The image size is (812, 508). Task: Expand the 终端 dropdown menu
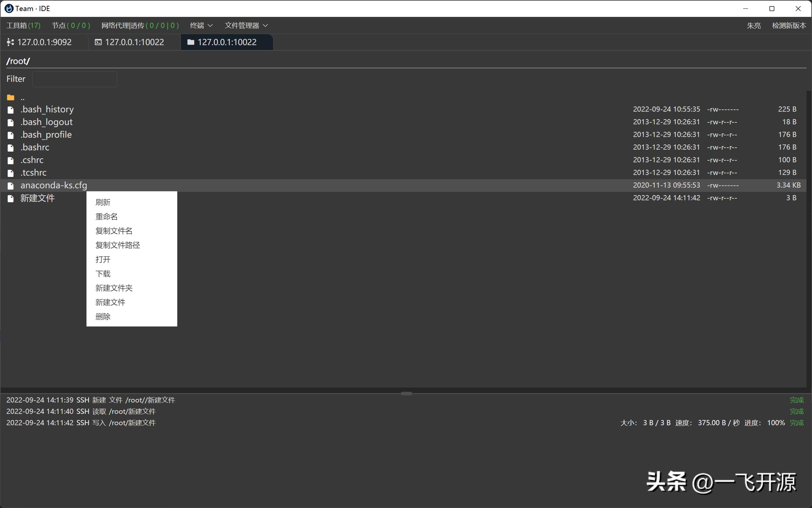coord(201,26)
